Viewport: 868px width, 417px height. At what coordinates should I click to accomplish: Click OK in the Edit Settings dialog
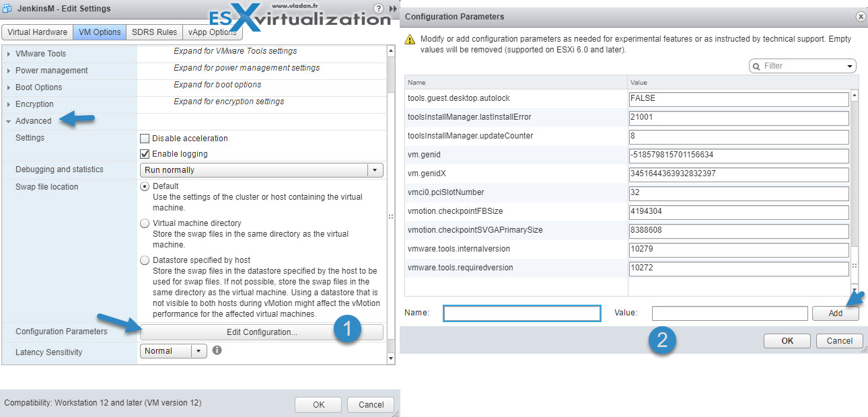(319, 404)
